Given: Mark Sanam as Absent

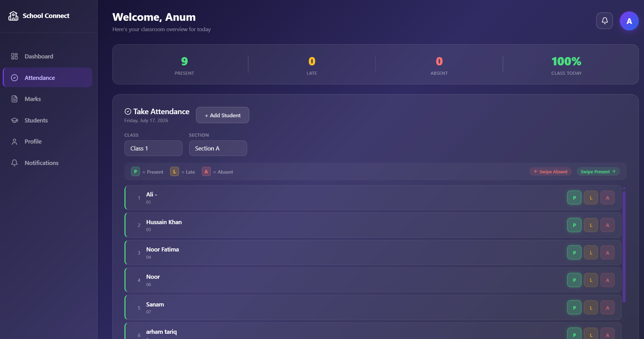Looking at the screenshot, I should point(607,308).
